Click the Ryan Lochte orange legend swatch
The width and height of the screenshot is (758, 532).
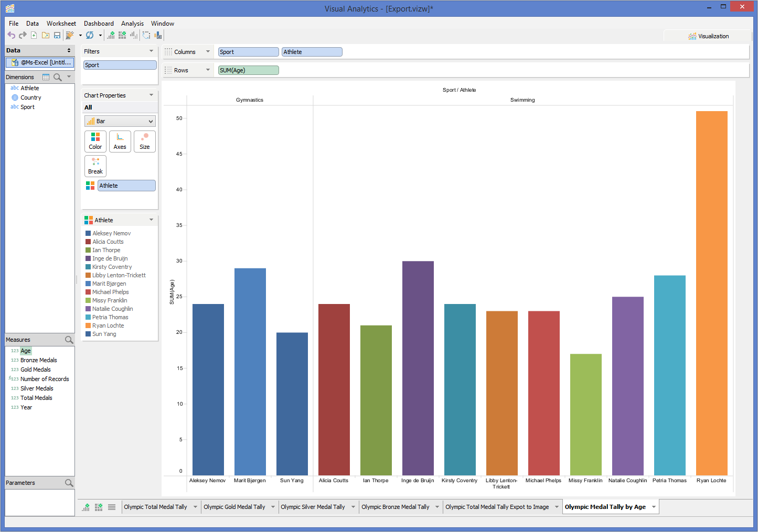(x=88, y=325)
